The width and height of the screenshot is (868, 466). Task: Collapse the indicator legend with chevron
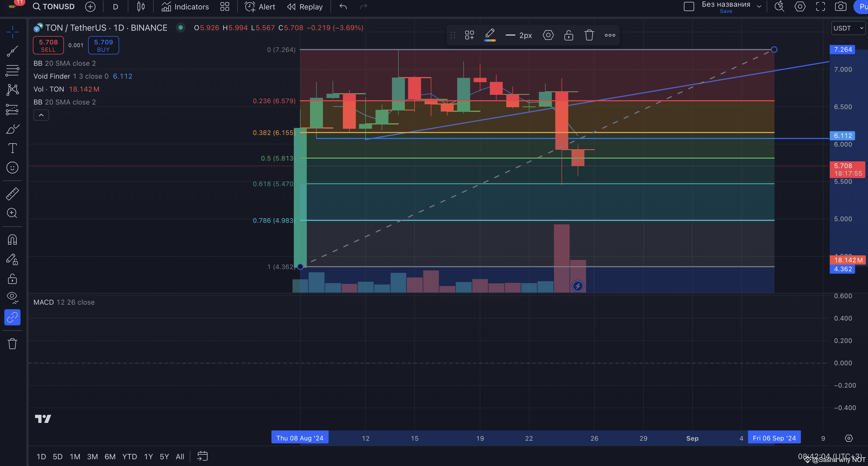pyautogui.click(x=41, y=115)
